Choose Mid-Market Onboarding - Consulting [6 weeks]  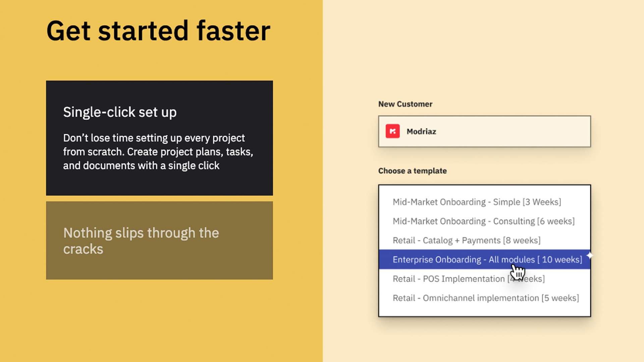coord(484,221)
